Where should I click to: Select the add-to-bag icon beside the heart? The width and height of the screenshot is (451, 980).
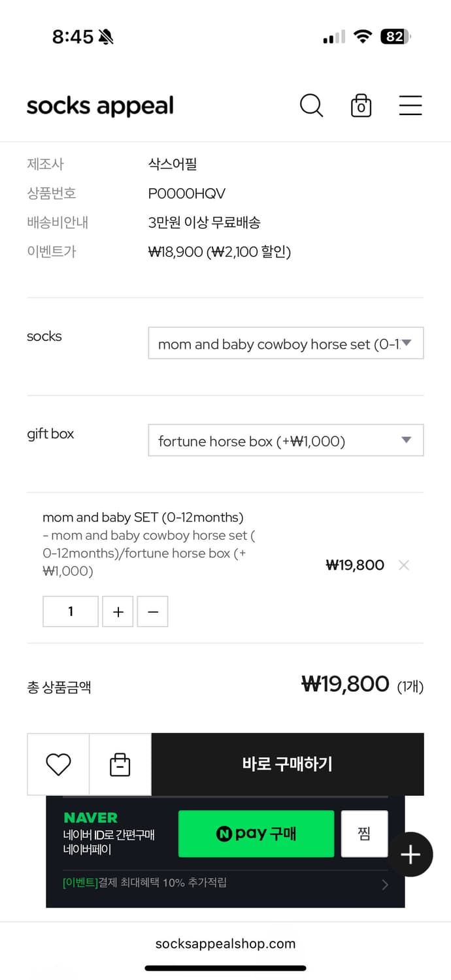120,764
